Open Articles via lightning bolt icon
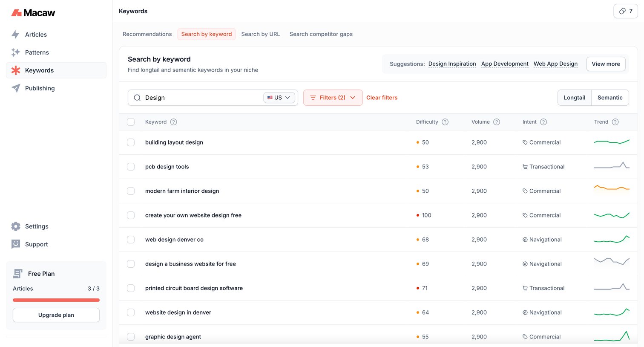The image size is (644, 347). point(16,35)
